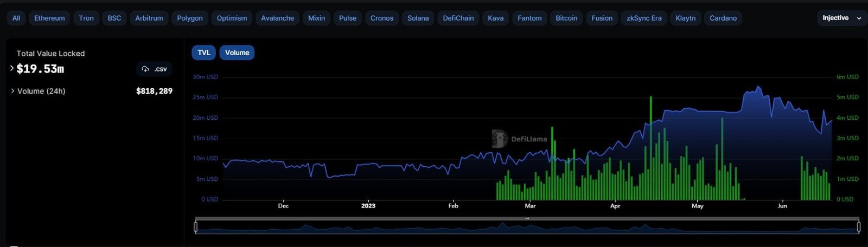Toggle the Volume chart series
Screen dimensions: 868x247
coord(237,53)
